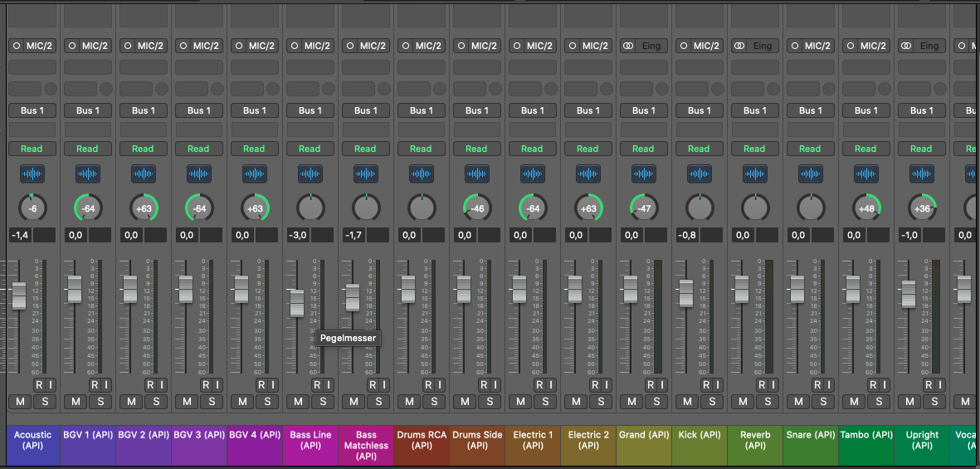Record-enable the Drums RCA channel
Screen dimensions: 980x469
click(429, 384)
